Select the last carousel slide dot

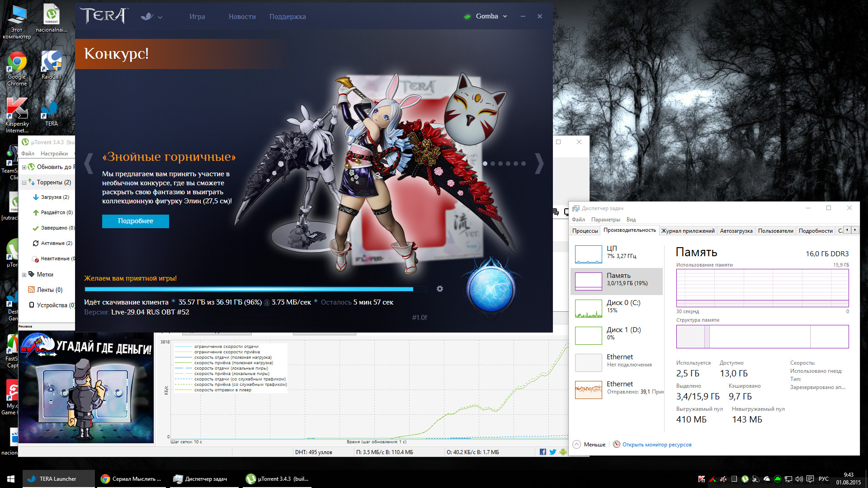click(x=524, y=164)
